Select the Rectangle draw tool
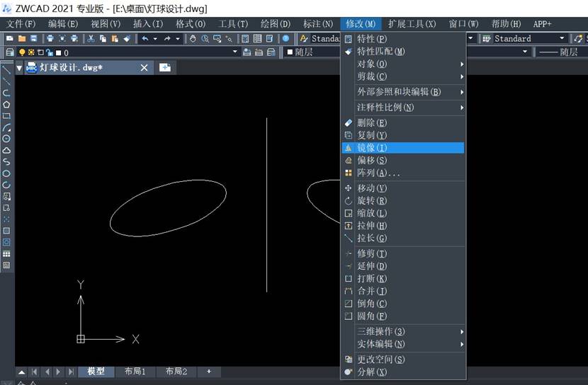Viewport: 588px width, 385px height. (6, 115)
